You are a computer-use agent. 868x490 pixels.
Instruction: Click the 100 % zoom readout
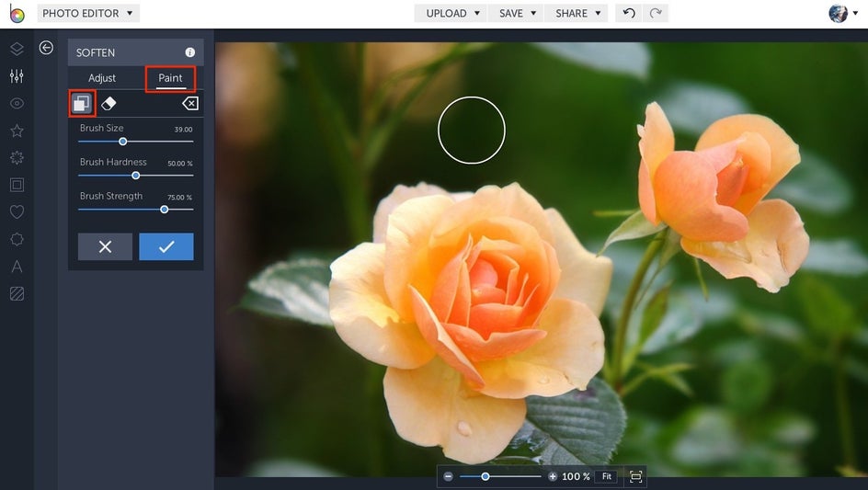[x=576, y=477]
